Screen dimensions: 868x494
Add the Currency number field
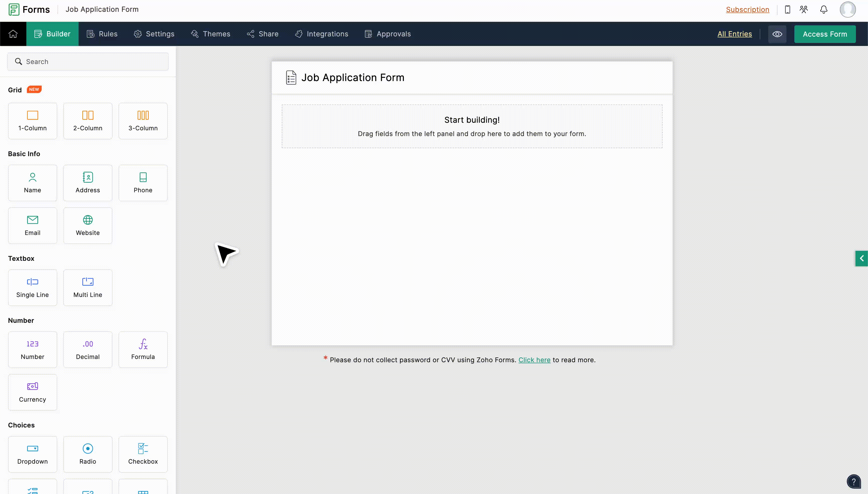(x=32, y=392)
